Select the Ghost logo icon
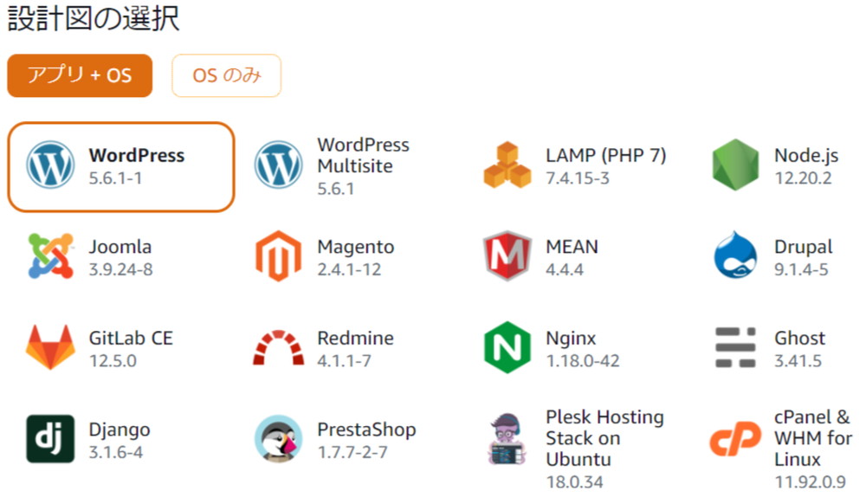 [x=735, y=347]
